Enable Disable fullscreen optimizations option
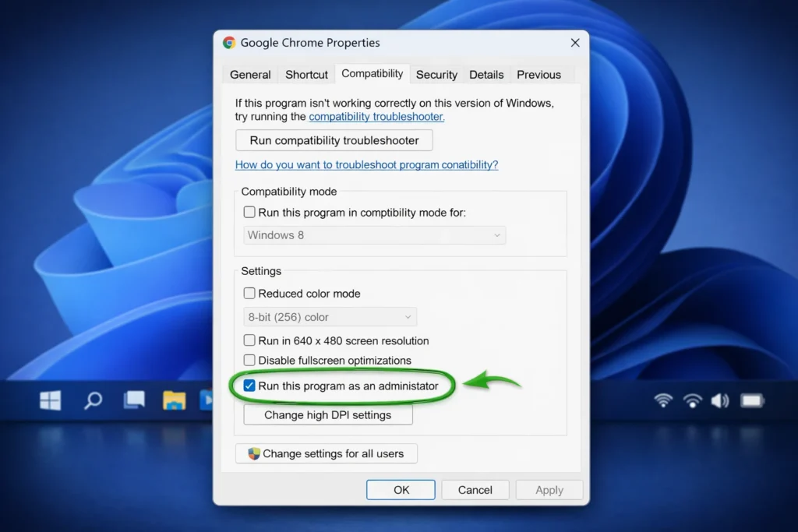Image resolution: width=798 pixels, height=532 pixels. 249,361
